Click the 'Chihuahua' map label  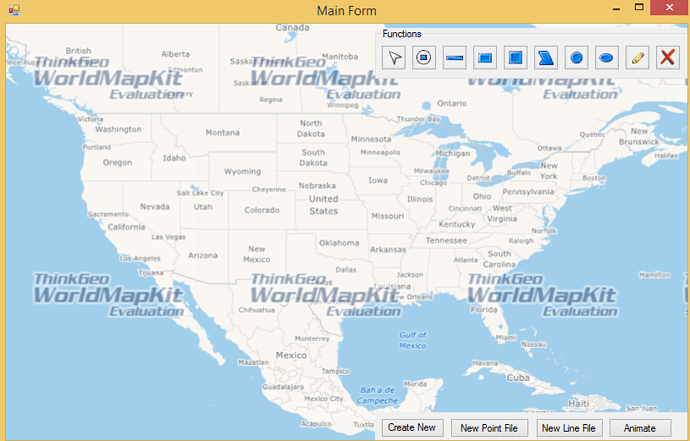point(257,310)
